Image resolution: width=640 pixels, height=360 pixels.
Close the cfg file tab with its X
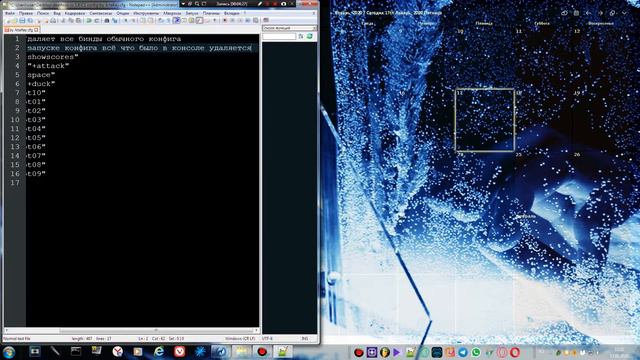[36, 30]
